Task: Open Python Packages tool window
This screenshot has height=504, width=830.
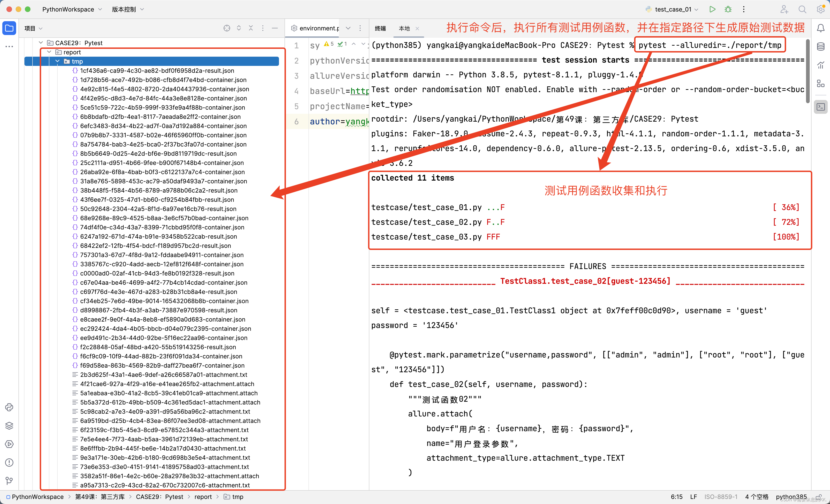Action: [x=9, y=407]
